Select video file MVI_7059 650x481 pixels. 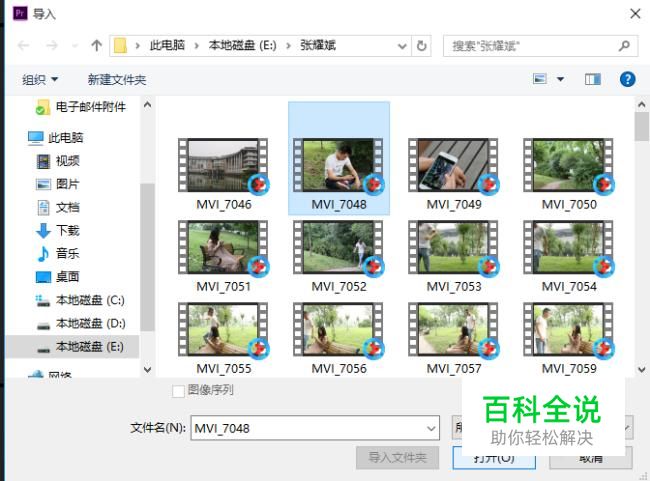[x=569, y=338]
